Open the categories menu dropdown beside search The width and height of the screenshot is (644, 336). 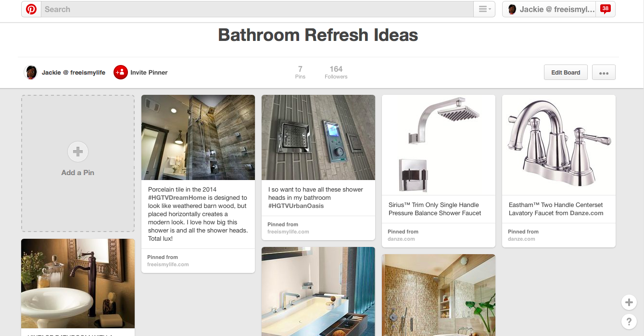(x=485, y=9)
